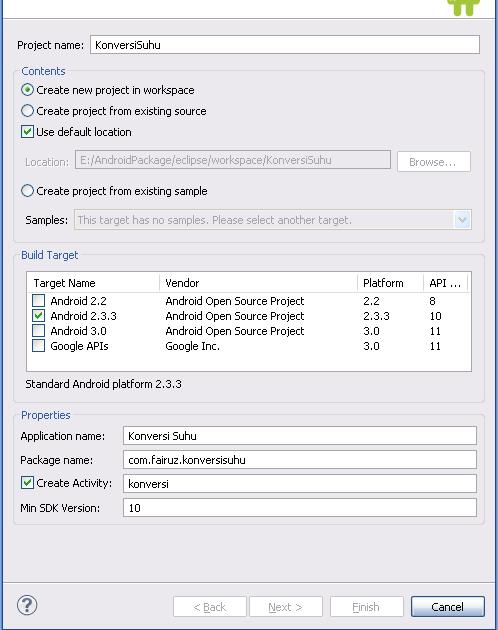Focus the Project name field
Viewport: 498px width, 630px height.
[x=285, y=45]
